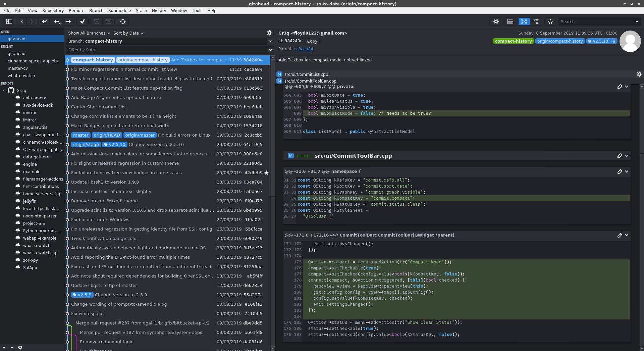Click the modified badge for CommitList.cpp
Viewport: 644px width, 351px height.
[x=279, y=74]
